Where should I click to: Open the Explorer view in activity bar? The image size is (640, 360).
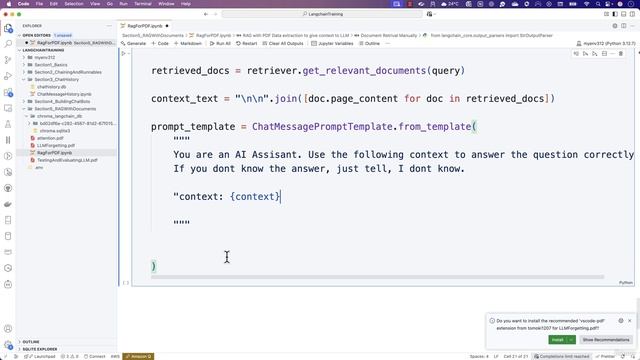pyautogui.click(x=8, y=28)
